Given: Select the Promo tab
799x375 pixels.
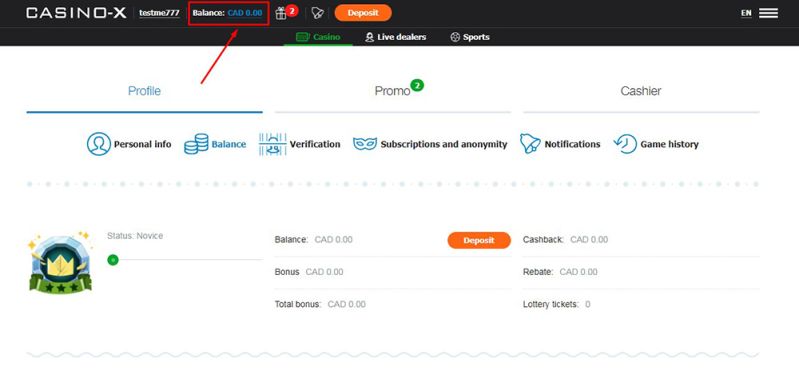Looking at the screenshot, I should 393,91.
